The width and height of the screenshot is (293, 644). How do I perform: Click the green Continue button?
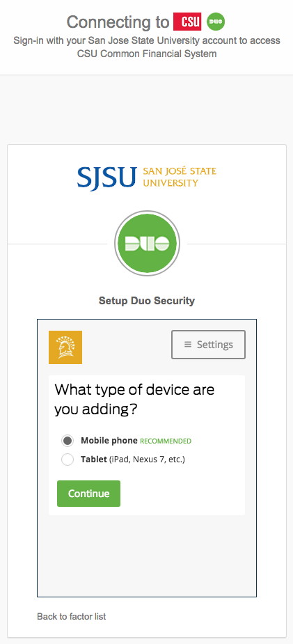click(x=88, y=493)
